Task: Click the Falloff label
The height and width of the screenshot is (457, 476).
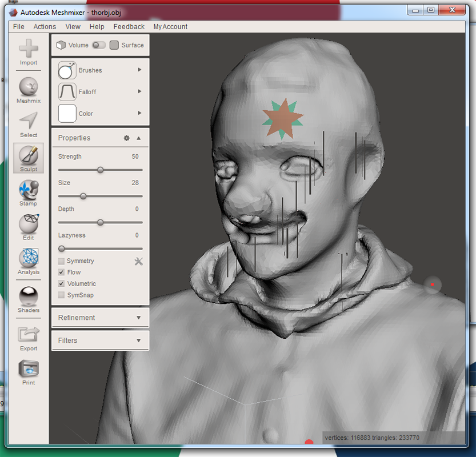Action: click(x=87, y=92)
